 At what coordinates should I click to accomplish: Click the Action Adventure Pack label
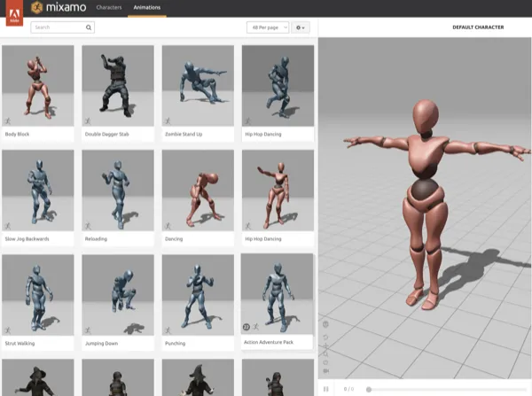pyautogui.click(x=269, y=342)
